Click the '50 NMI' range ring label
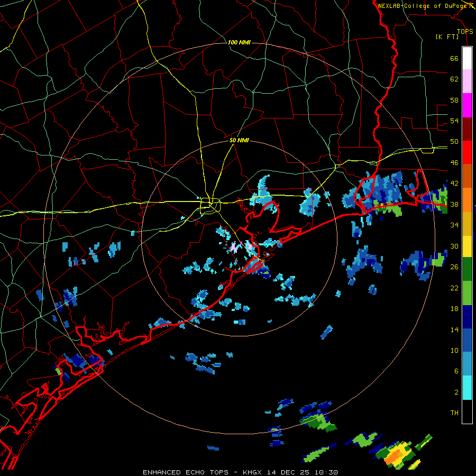 (x=239, y=140)
